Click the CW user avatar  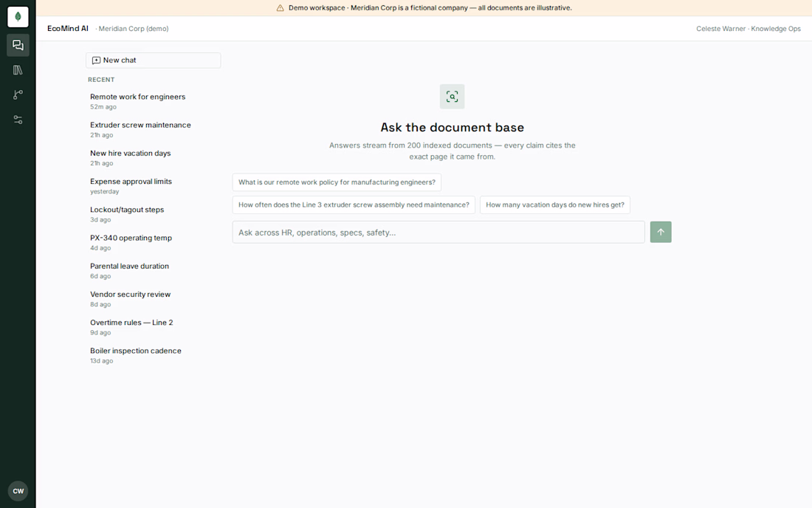click(x=18, y=491)
